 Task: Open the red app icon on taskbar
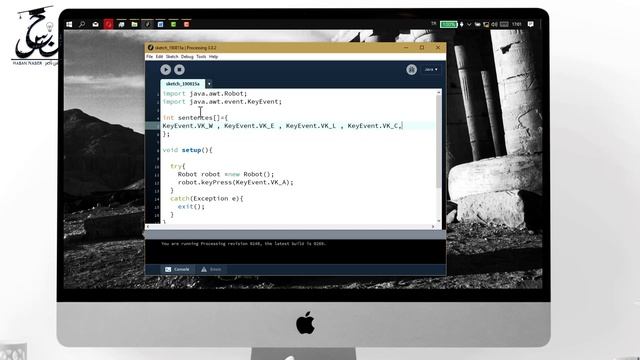108,24
